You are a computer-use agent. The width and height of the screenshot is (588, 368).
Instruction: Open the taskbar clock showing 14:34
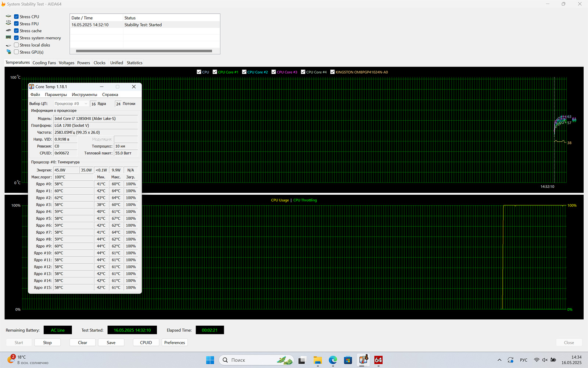click(571, 360)
